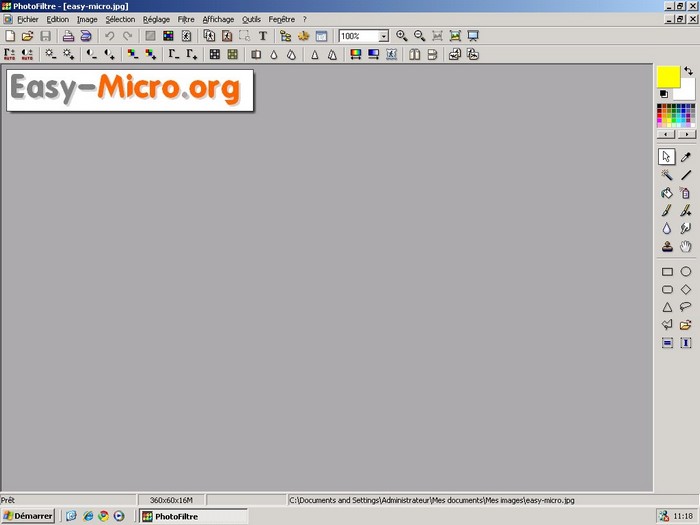Viewport: 700px width, 525px height.
Task: Click the Gamma minus icon
Action: click(174, 54)
